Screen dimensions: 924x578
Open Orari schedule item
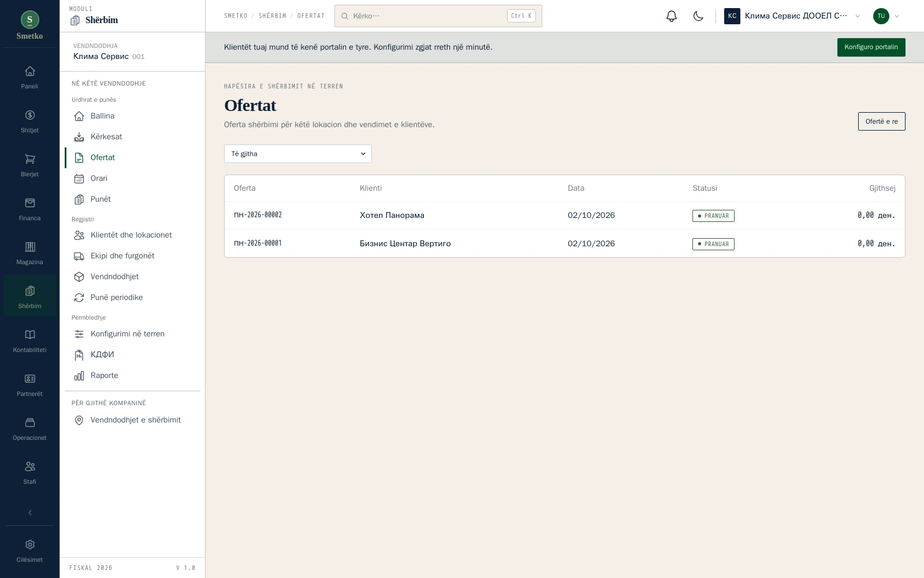[133, 179]
